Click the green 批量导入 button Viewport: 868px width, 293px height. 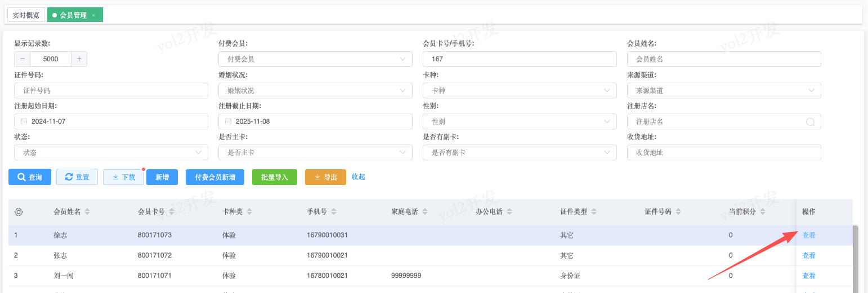(275, 177)
